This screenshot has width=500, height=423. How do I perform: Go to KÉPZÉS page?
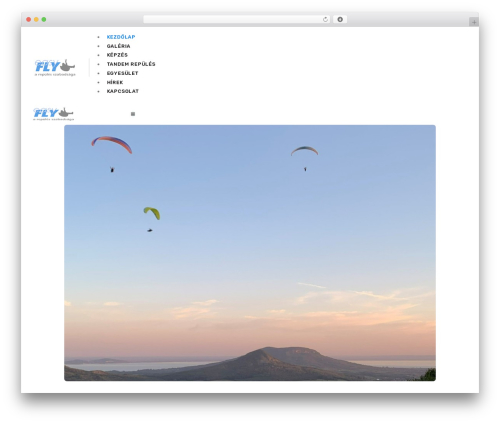[x=117, y=55]
